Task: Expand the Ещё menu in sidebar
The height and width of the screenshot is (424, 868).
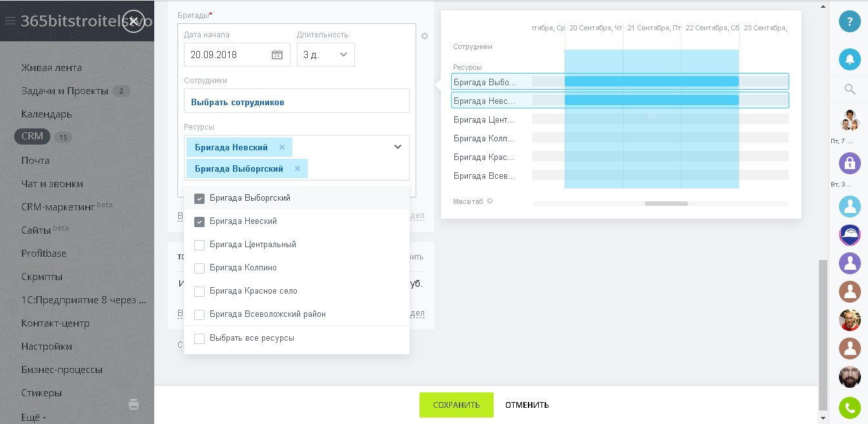Action: (34, 417)
